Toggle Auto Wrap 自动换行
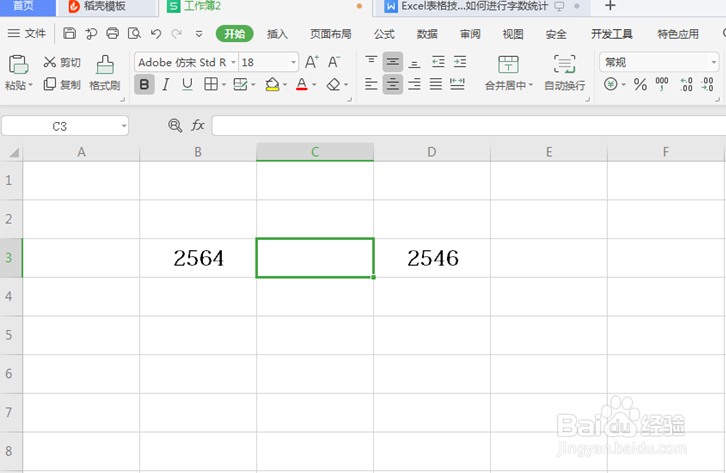The width and height of the screenshot is (726, 473). click(x=564, y=73)
